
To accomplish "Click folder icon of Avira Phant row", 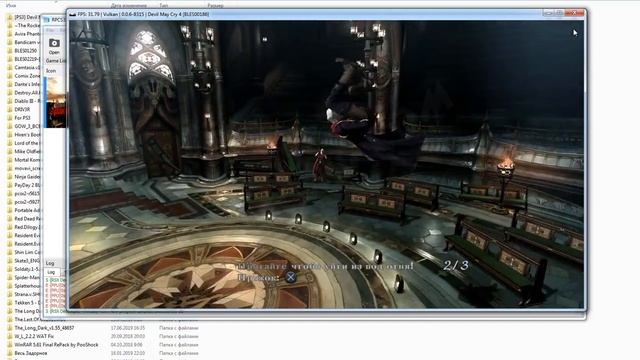I will pos(9,34).
